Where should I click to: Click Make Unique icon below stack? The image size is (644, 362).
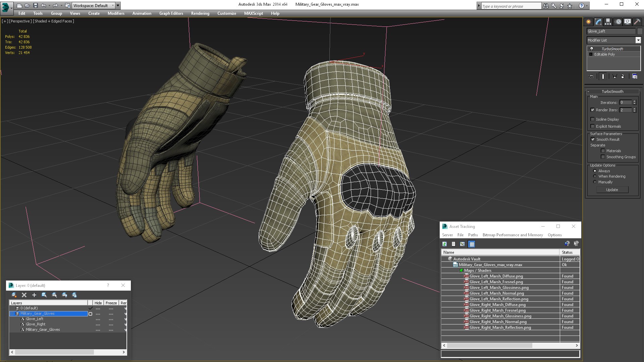tap(614, 76)
